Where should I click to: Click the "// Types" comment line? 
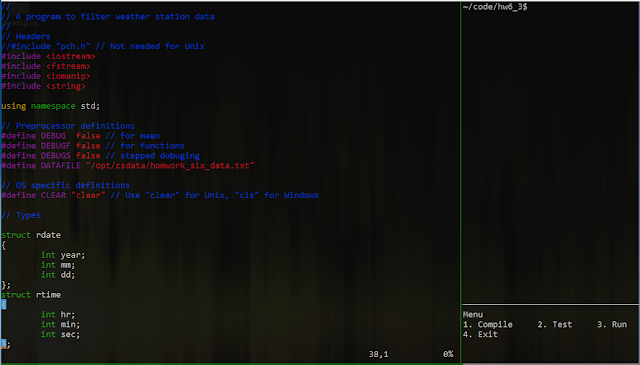click(x=21, y=215)
